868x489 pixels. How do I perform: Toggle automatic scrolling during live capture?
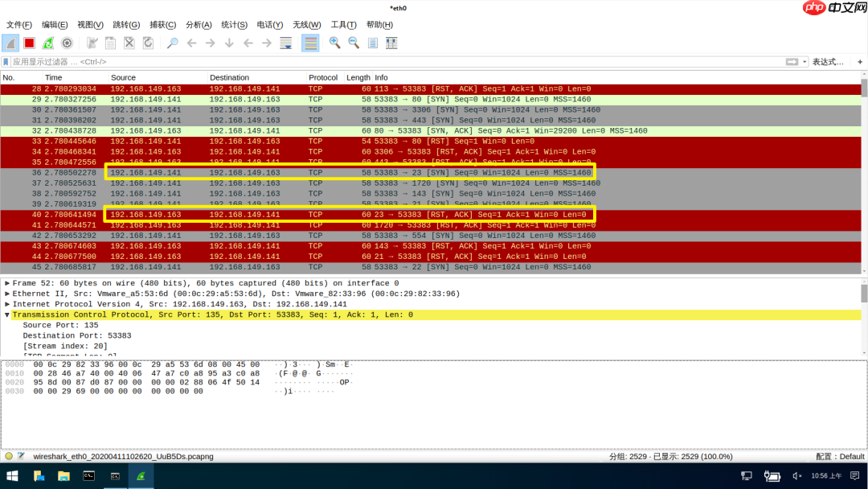285,43
